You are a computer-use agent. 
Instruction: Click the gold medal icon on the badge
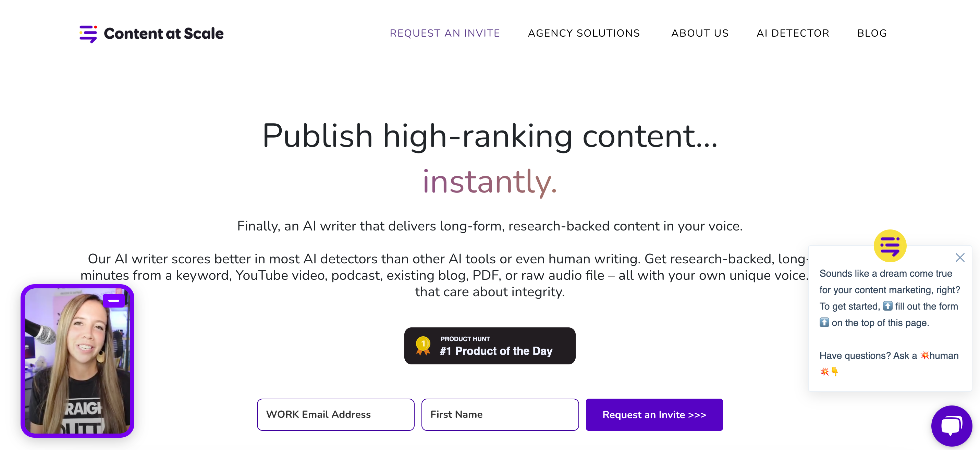click(x=422, y=346)
